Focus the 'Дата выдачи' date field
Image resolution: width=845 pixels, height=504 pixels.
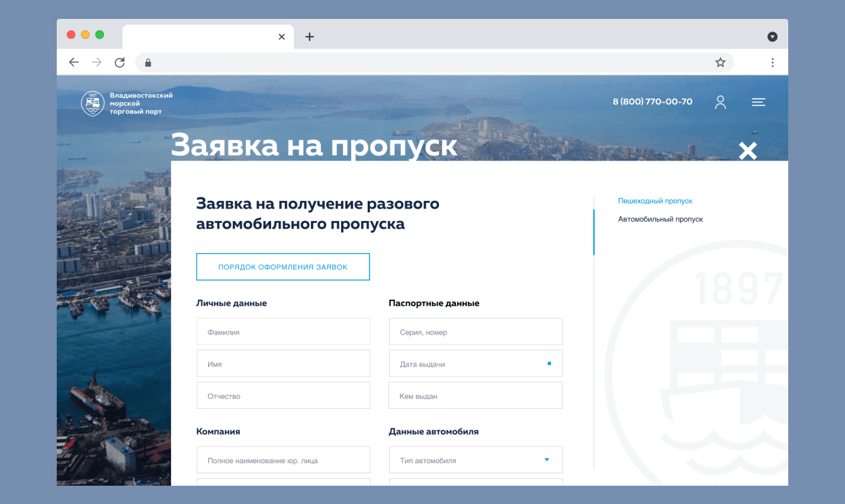coord(476,364)
